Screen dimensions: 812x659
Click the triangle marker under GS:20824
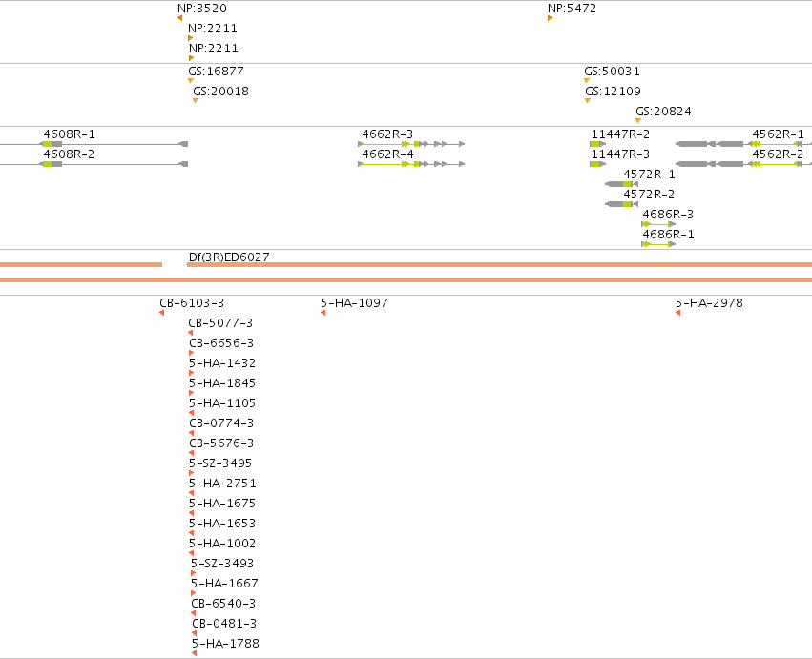[x=638, y=120]
